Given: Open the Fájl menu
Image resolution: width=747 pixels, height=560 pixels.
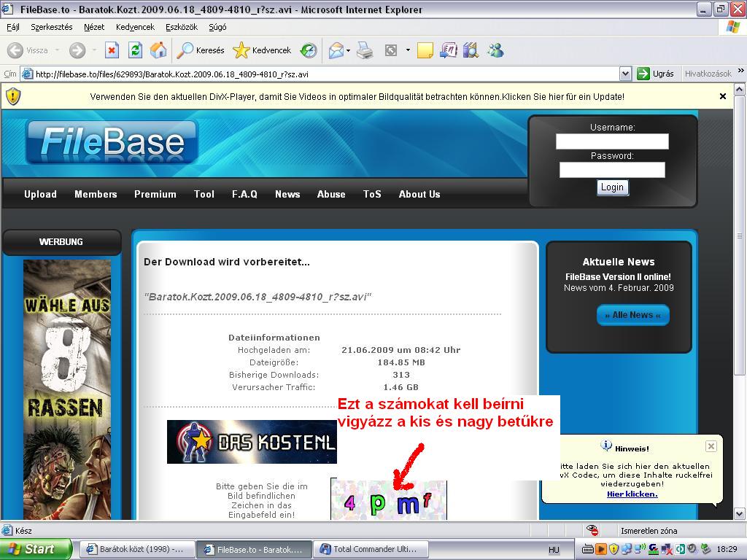Looking at the screenshot, I should click(x=13, y=27).
